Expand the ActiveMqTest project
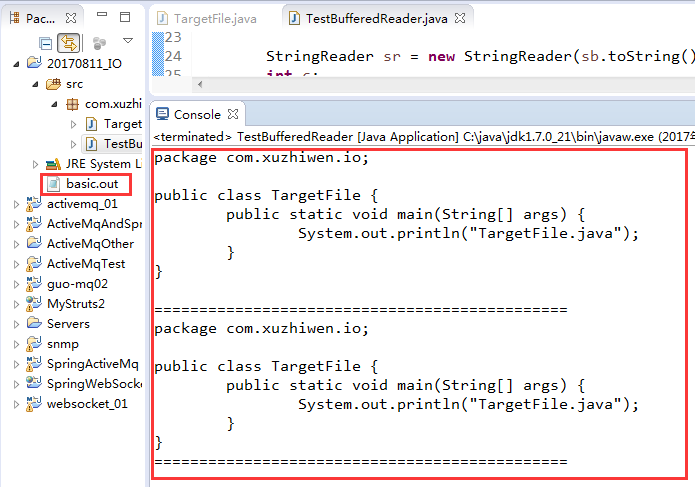The image size is (695, 487). point(16,265)
